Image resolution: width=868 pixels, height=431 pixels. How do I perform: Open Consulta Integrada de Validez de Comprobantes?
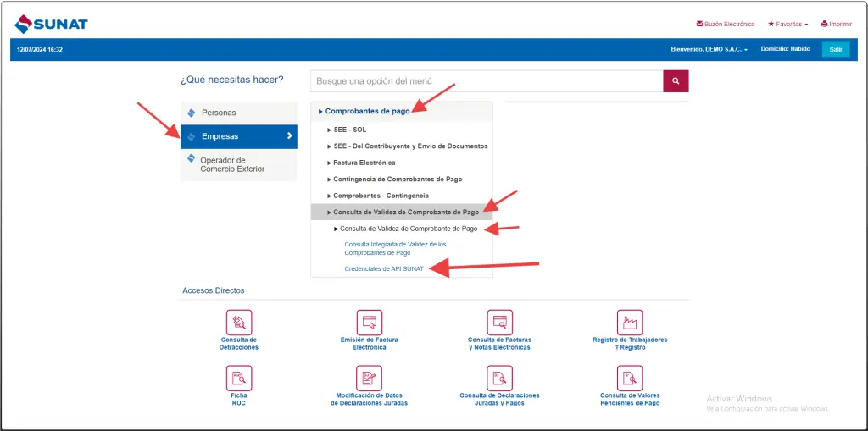tap(395, 248)
